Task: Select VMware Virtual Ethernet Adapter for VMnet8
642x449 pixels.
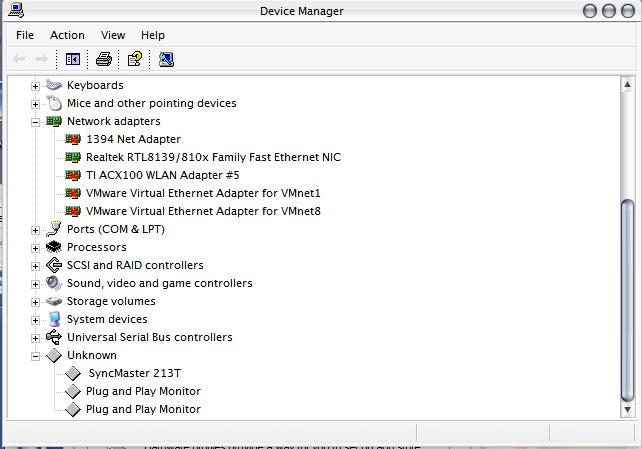Action: point(203,211)
